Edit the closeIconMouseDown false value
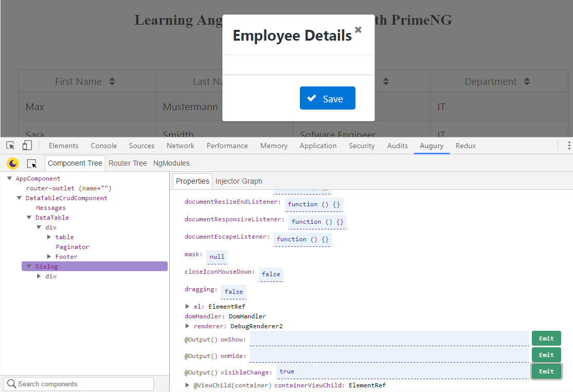573x392 pixels. pos(271,274)
